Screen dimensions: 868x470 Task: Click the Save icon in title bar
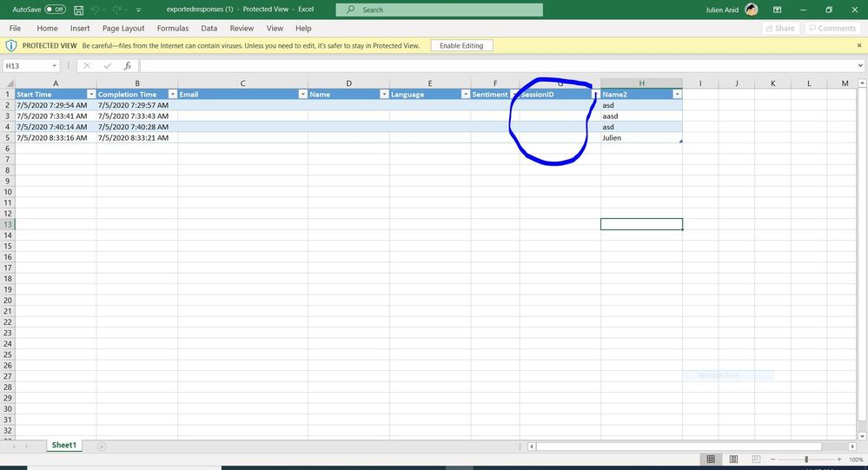tap(78, 10)
